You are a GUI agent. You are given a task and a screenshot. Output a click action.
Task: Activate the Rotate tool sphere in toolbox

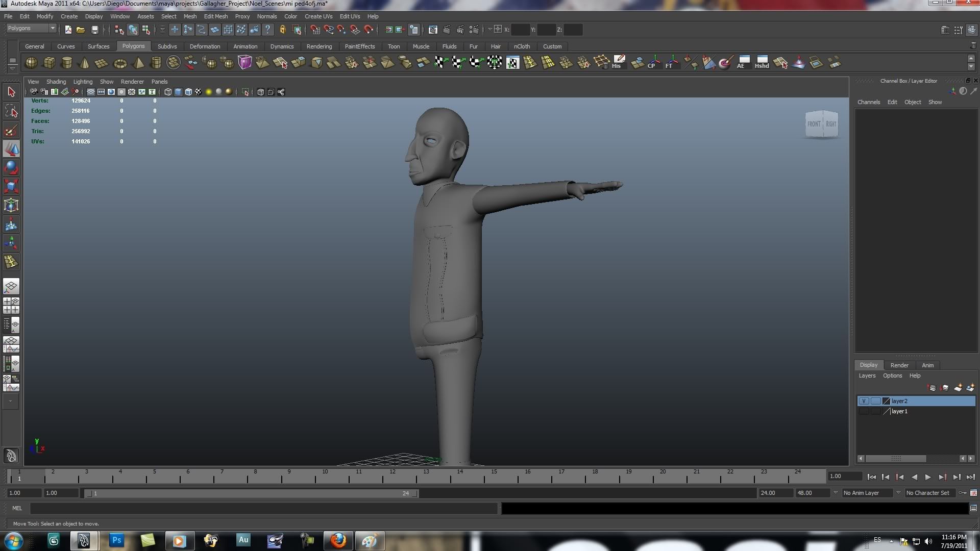tap(11, 168)
